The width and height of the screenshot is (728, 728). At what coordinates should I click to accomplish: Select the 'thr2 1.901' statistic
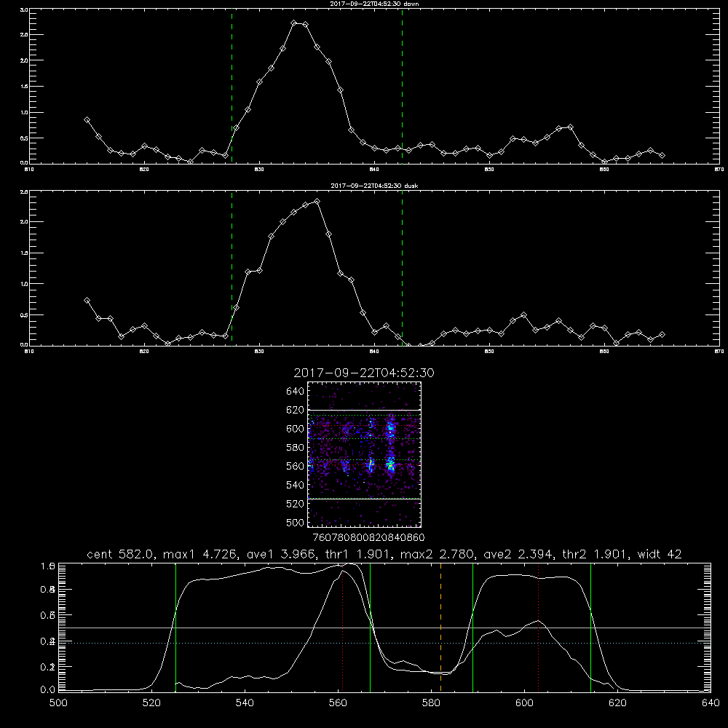click(x=595, y=554)
